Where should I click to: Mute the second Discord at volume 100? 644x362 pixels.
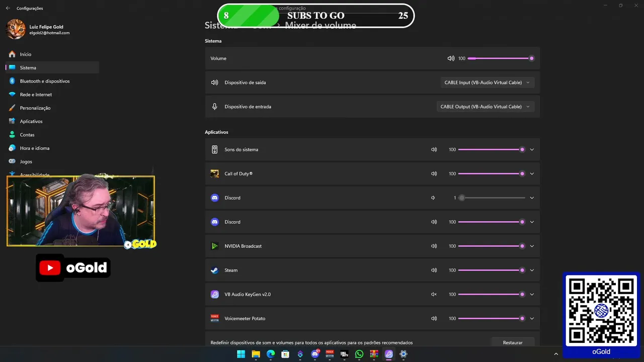coord(434,222)
